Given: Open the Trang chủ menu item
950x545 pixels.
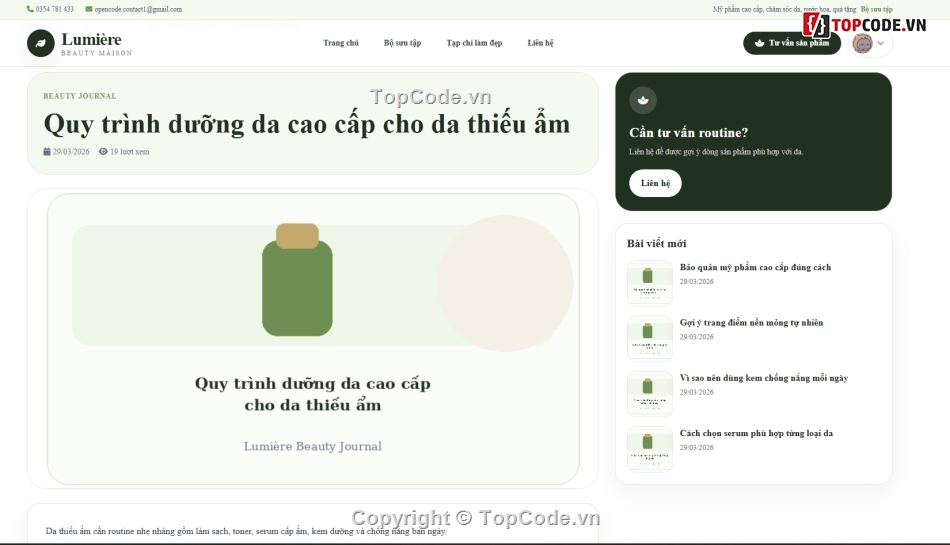Looking at the screenshot, I should coord(340,43).
